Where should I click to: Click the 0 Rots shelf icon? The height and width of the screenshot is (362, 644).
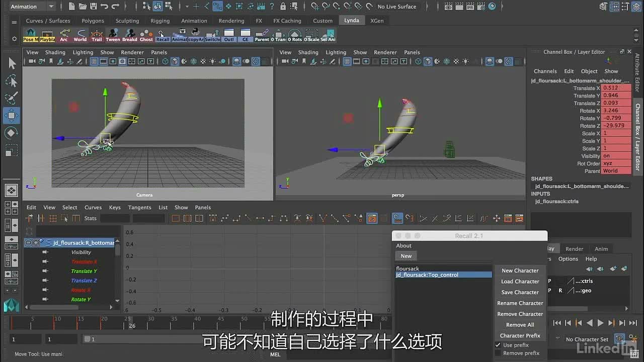(295, 35)
